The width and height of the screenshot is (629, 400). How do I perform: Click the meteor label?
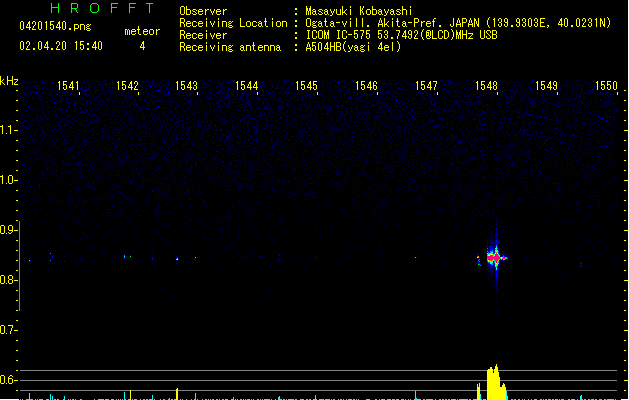[x=142, y=31]
